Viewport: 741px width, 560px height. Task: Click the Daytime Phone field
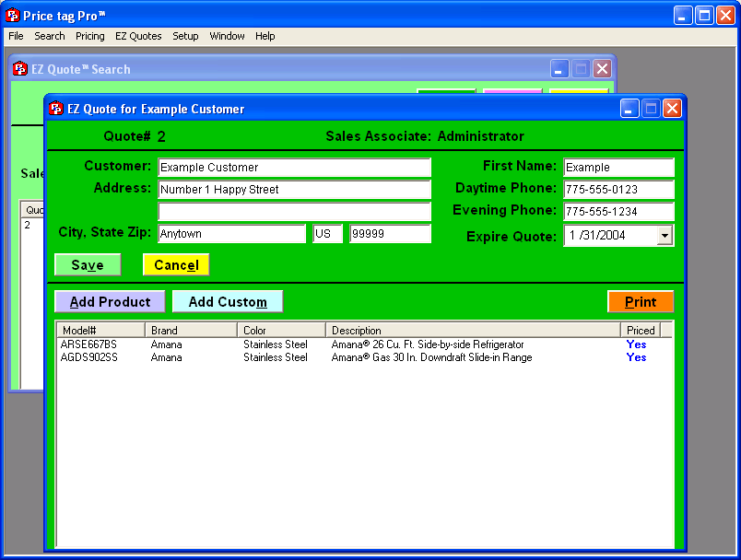618,190
